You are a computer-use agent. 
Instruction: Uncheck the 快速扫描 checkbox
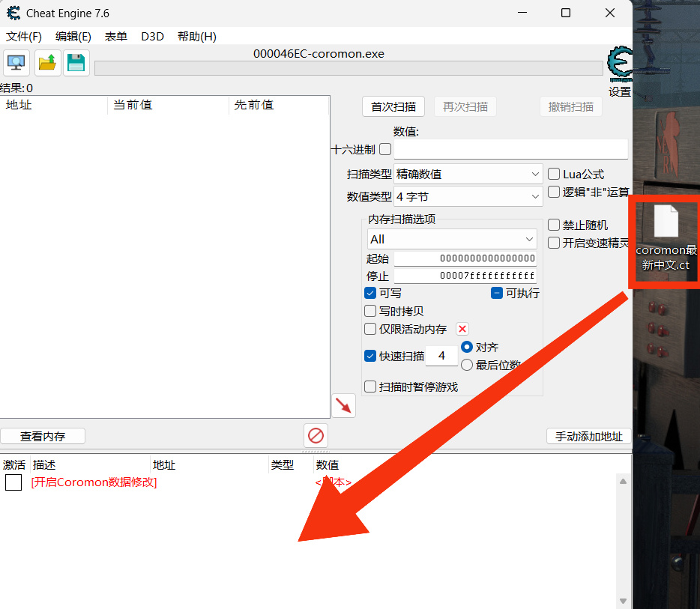(x=370, y=356)
